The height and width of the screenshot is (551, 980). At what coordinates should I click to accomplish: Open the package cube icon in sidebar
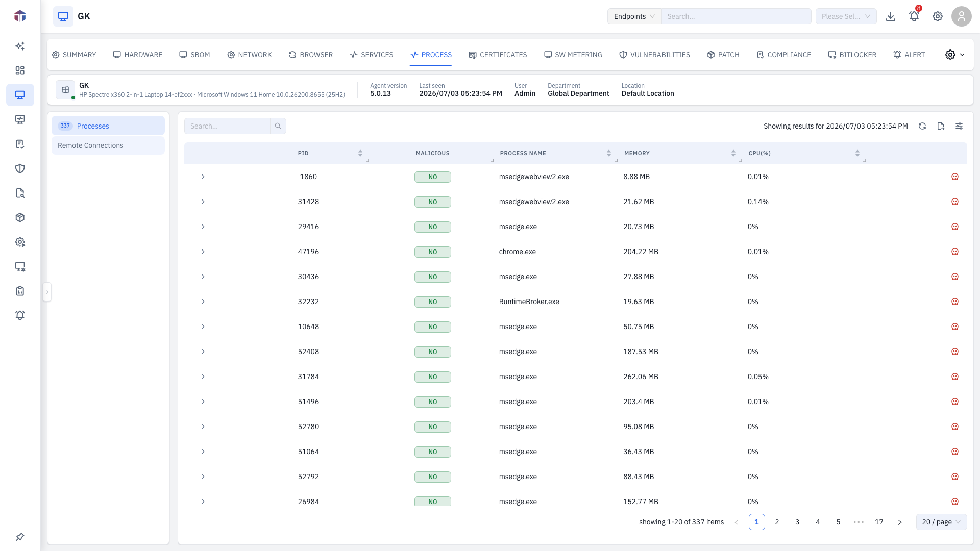[x=20, y=217]
